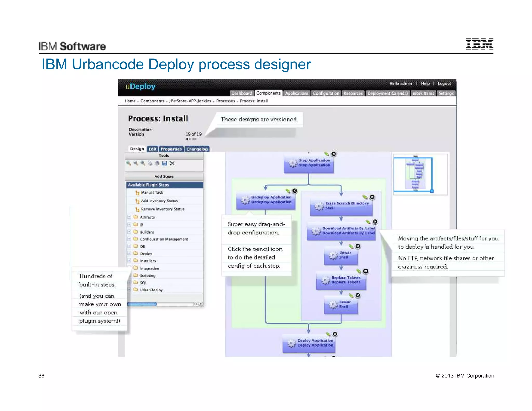Click the zoom out tool
532x411 pixels.
coord(136,163)
